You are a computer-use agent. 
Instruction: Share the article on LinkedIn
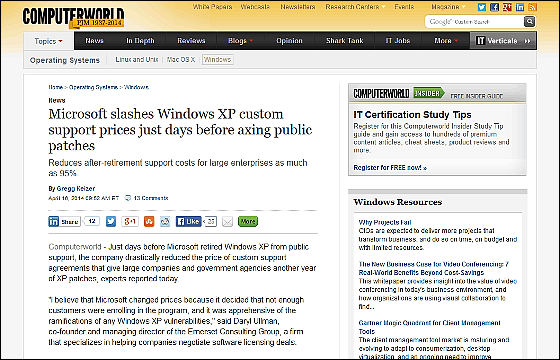point(64,221)
